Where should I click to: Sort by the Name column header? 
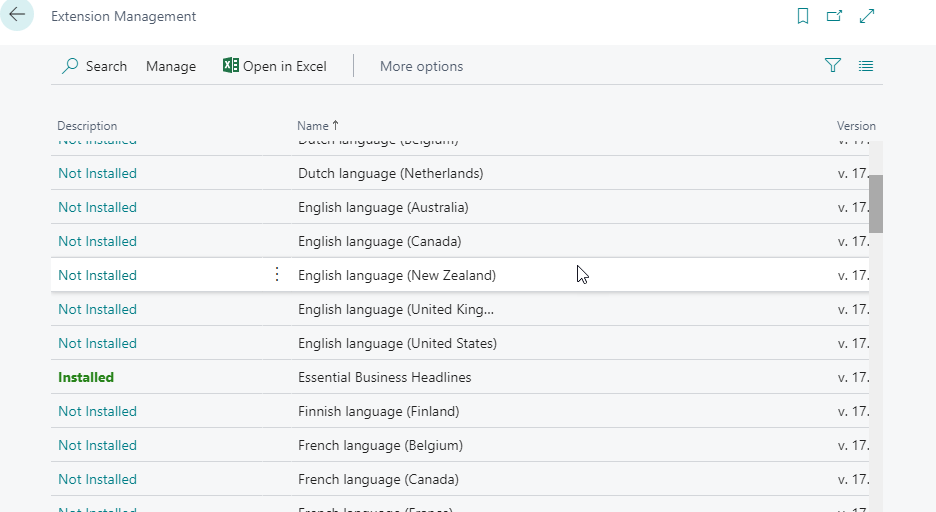[313, 126]
